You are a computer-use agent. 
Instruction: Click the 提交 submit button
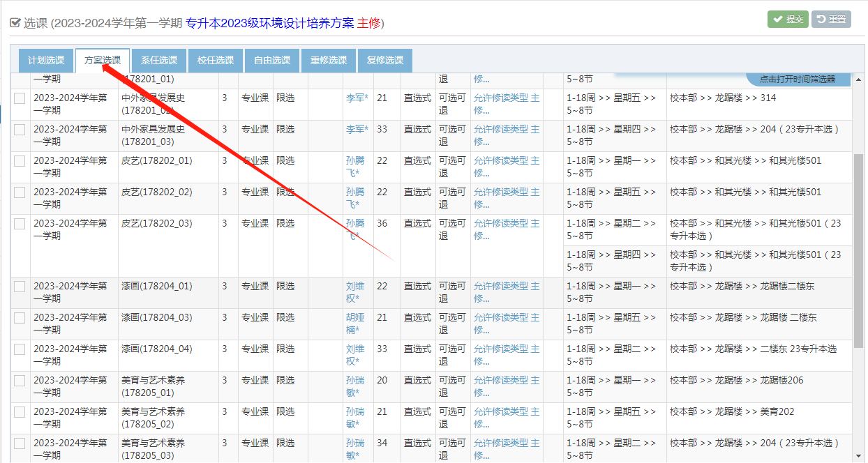tap(787, 19)
